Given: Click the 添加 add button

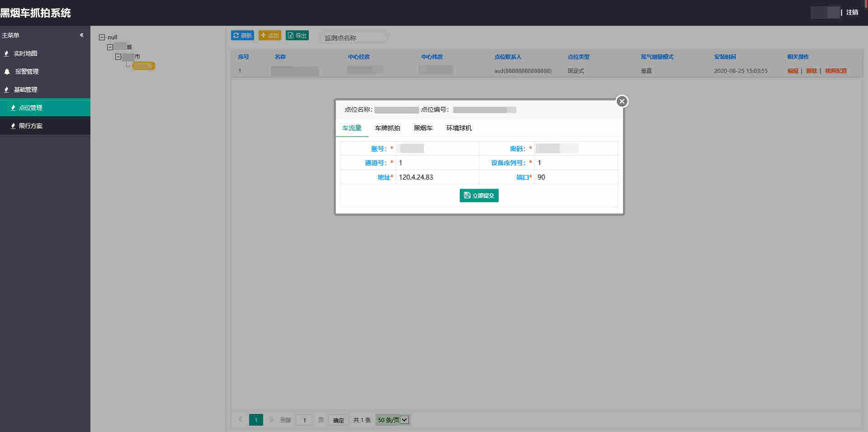Looking at the screenshot, I should 269,35.
